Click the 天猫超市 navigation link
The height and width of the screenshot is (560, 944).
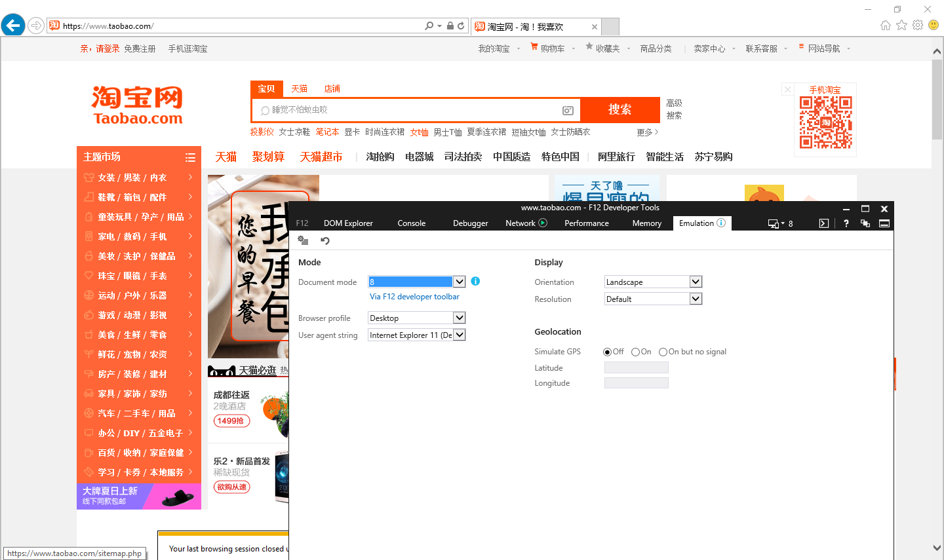321,157
